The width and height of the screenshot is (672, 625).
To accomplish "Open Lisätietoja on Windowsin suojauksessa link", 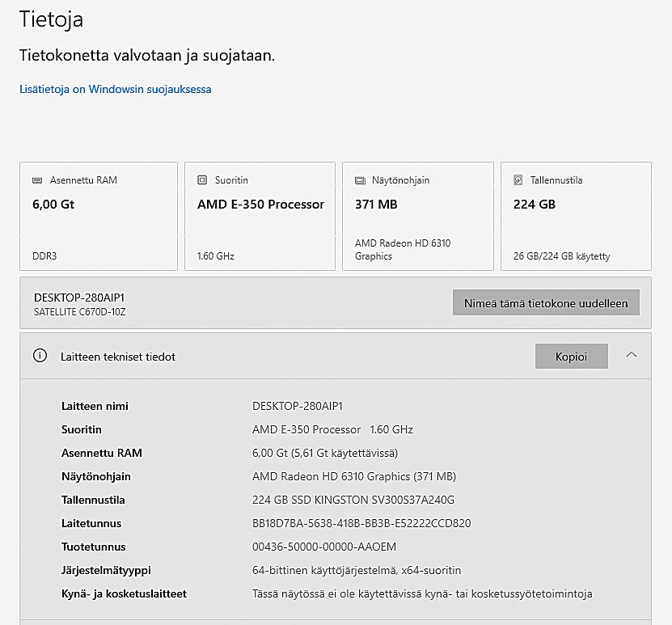I will tap(116, 89).
